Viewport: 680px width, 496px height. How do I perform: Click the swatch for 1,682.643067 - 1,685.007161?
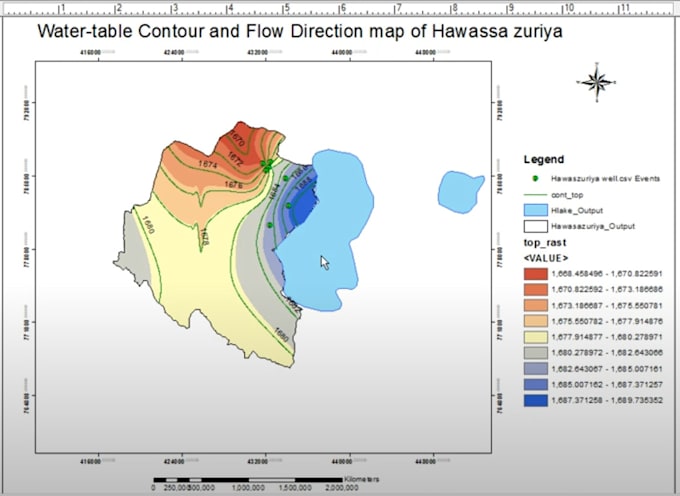tap(535, 369)
